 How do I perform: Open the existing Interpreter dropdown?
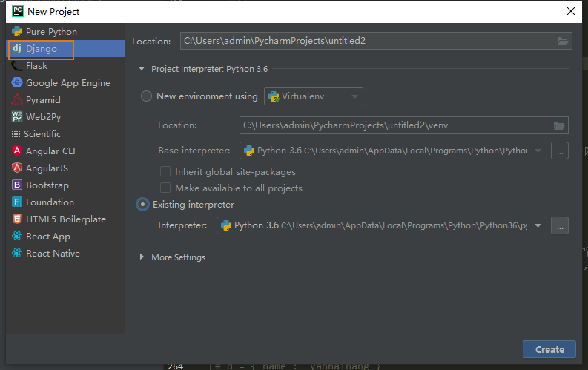[x=381, y=225]
